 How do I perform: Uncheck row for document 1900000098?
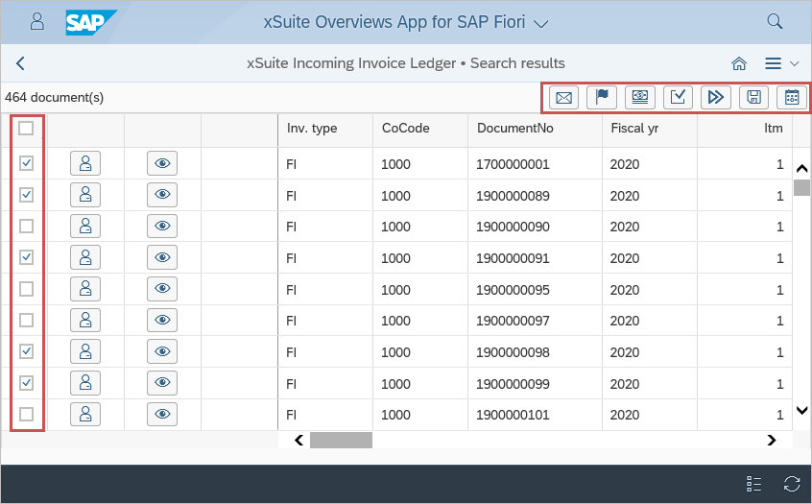click(26, 351)
